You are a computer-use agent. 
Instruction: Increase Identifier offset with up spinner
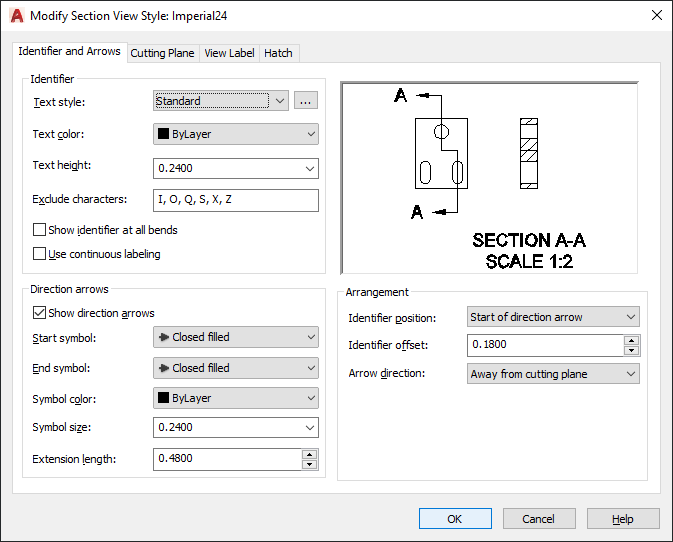point(631,341)
